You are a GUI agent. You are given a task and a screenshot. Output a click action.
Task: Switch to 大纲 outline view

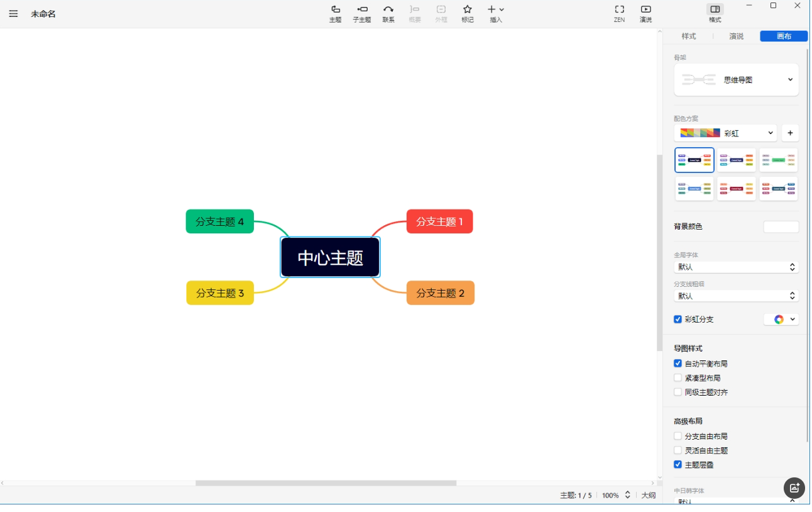click(x=649, y=496)
